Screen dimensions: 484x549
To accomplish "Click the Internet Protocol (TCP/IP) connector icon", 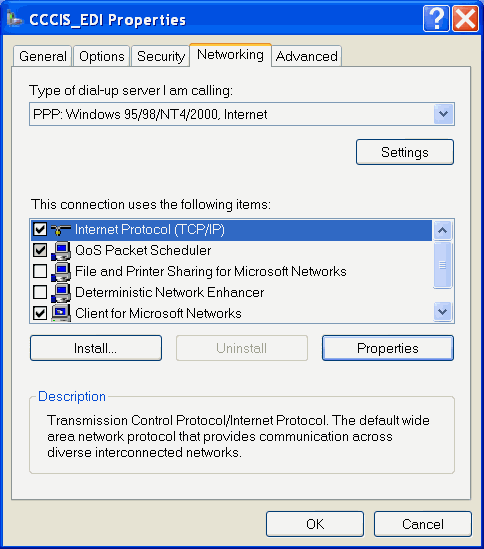I will coord(61,230).
